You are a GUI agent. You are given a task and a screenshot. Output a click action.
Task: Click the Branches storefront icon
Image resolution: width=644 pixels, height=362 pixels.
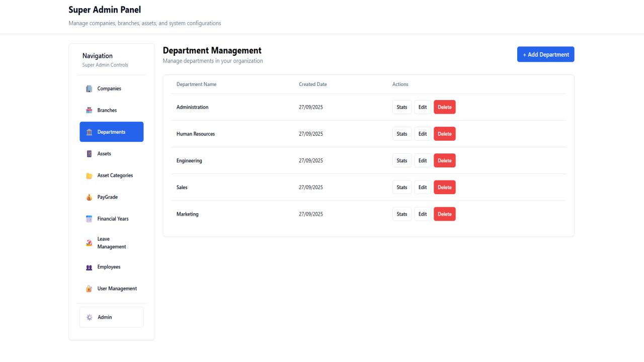pyautogui.click(x=89, y=110)
